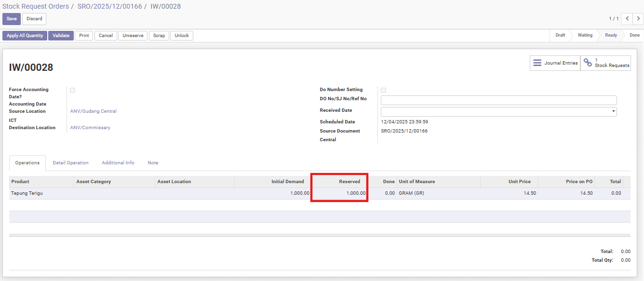The width and height of the screenshot is (644, 281).
Task: Click the DO No/SJ No/Ref No field
Action: point(498,100)
